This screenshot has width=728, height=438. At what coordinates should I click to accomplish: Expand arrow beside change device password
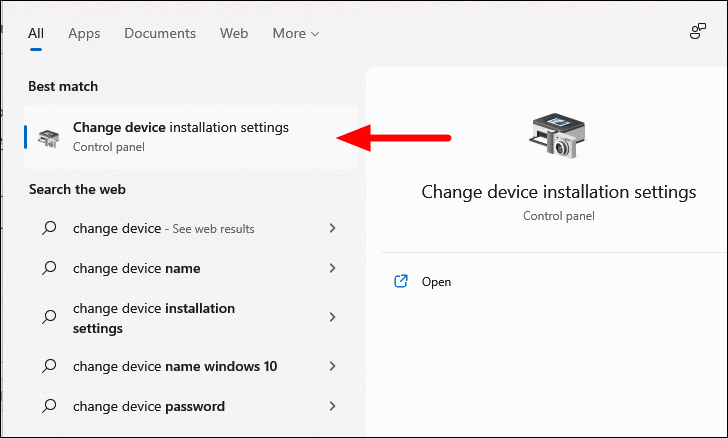tap(332, 406)
